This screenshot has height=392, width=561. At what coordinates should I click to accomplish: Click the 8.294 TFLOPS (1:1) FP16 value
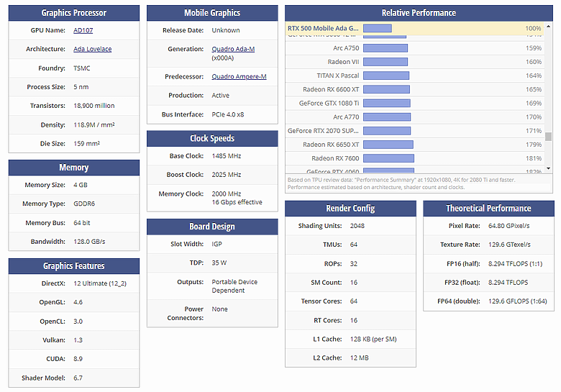[x=515, y=263]
